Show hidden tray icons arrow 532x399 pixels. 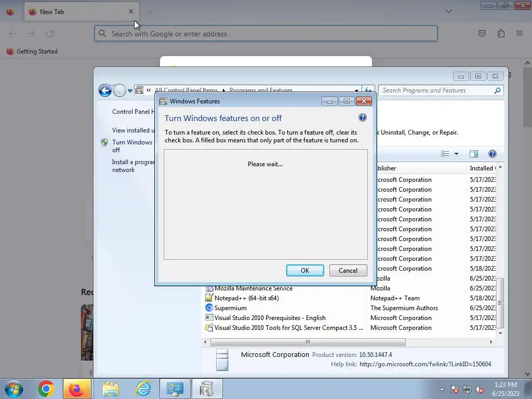[442, 390]
